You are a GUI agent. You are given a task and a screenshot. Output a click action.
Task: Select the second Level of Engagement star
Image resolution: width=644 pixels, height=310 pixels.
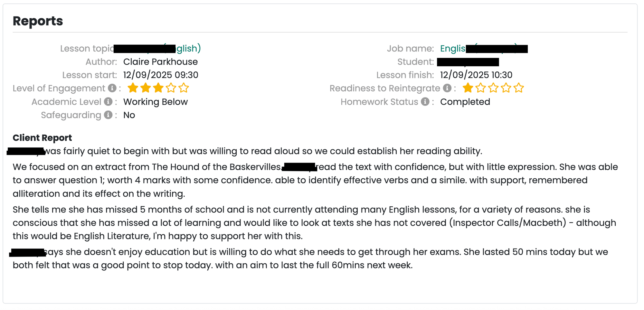(146, 88)
